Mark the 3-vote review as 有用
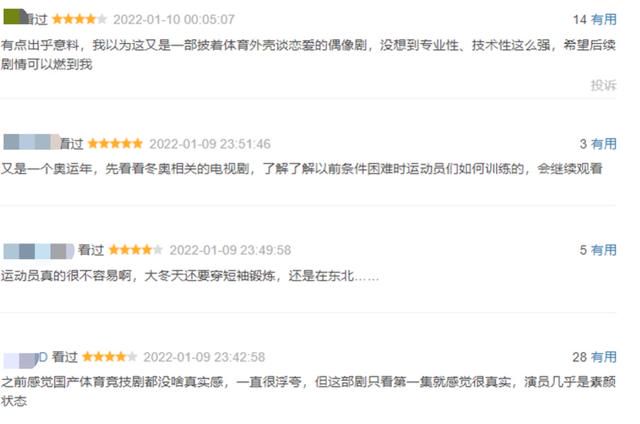Image resolution: width=640 pixels, height=424 pixels. click(x=604, y=144)
